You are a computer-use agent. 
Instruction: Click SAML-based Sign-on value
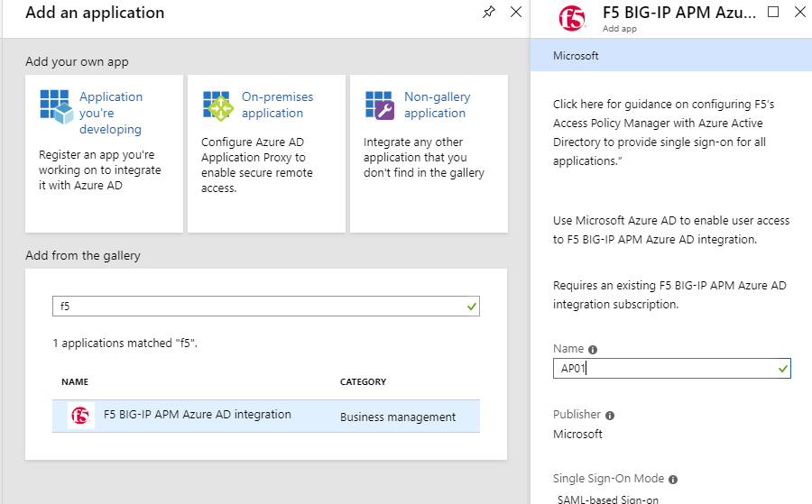(x=607, y=499)
